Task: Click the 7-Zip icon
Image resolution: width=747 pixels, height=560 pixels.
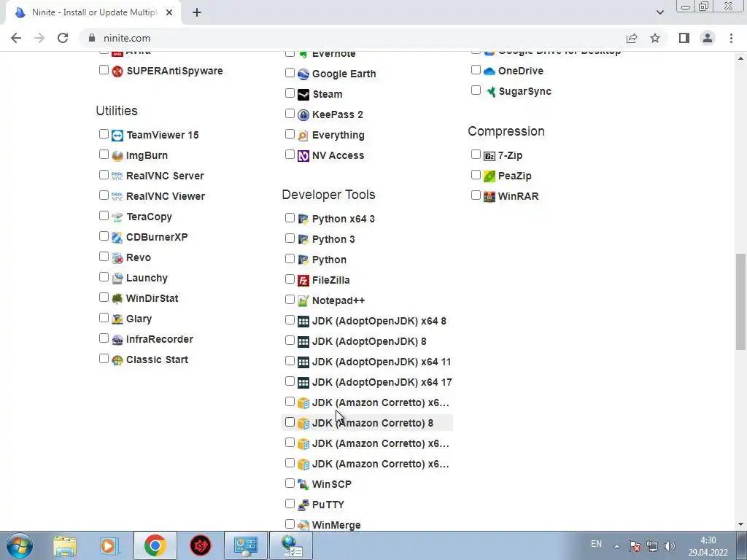Action: (489, 156)
